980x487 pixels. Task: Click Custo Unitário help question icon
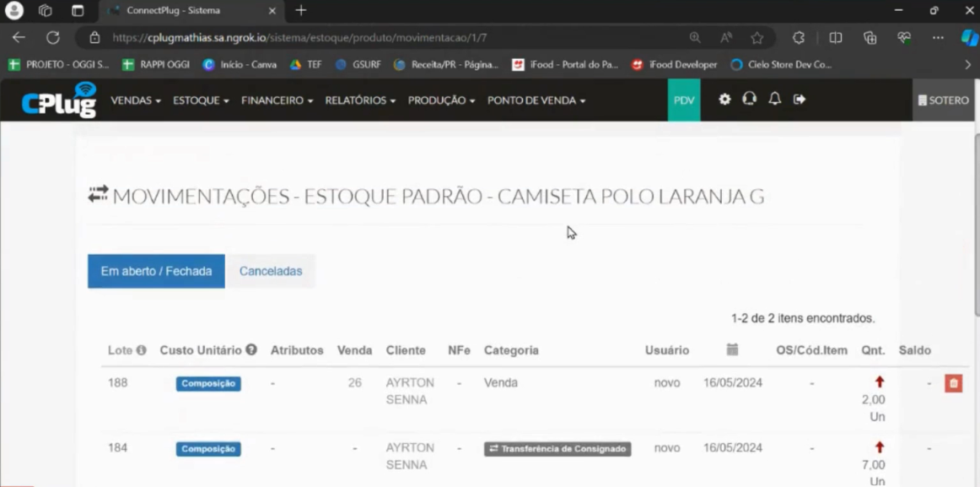pos(251,350)
